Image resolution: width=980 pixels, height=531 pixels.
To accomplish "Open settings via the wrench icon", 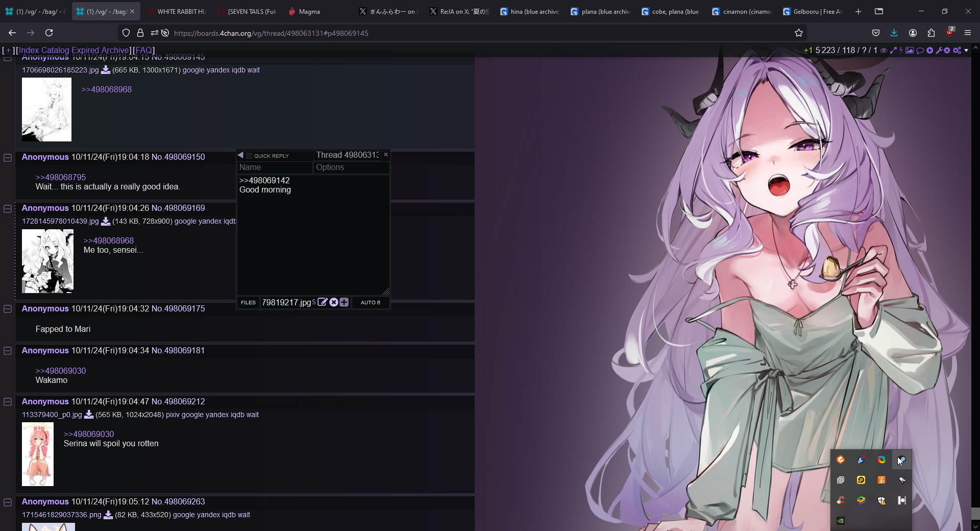I will click(939, 51).
